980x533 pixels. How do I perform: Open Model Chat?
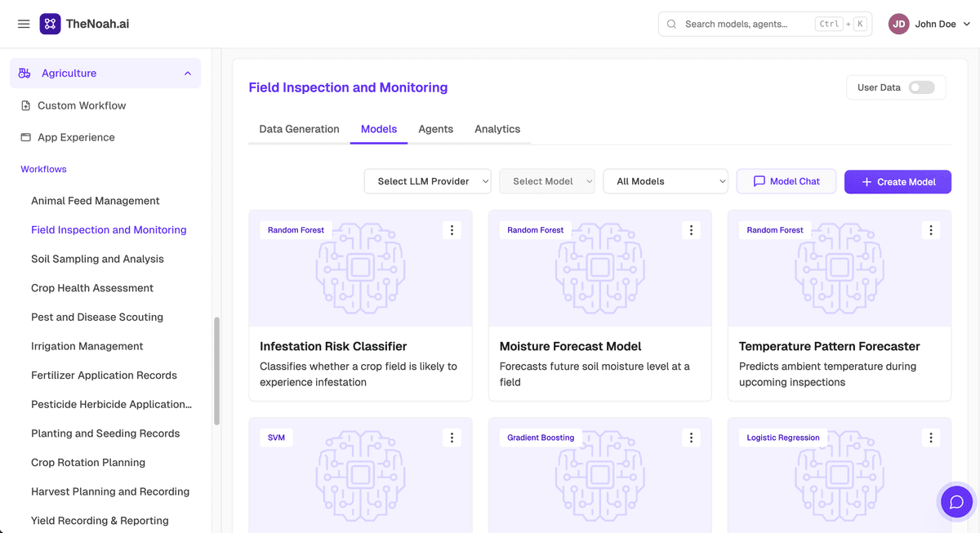click(786, 181)
